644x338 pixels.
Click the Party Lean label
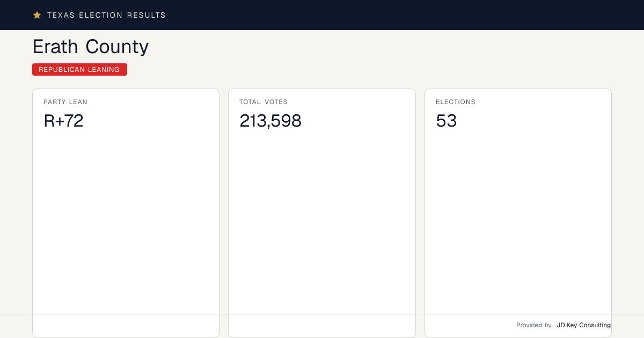pos(65,102)
